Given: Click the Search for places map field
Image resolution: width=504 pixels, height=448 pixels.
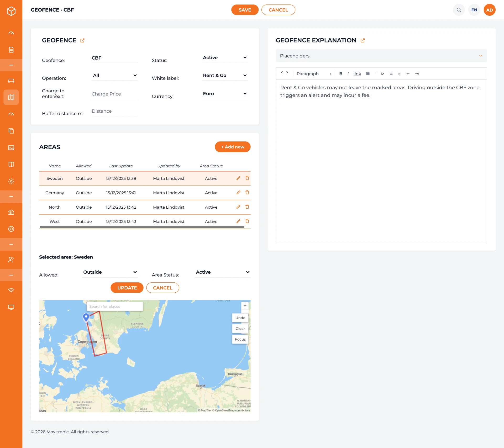Looking at the screenshot, I should [115, 306].
